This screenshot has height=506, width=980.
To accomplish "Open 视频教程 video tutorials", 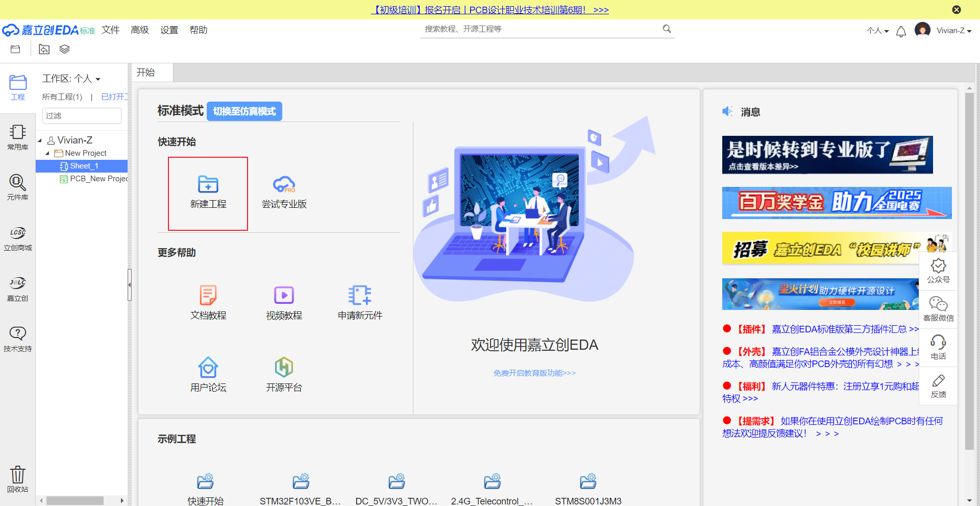I will click(x=284, y=303).
